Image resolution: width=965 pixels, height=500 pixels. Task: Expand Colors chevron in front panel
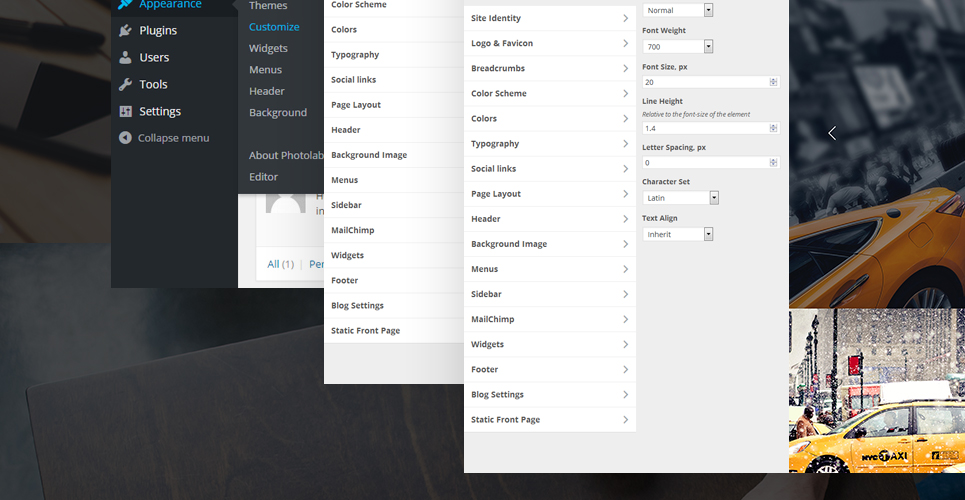point(625,118)
